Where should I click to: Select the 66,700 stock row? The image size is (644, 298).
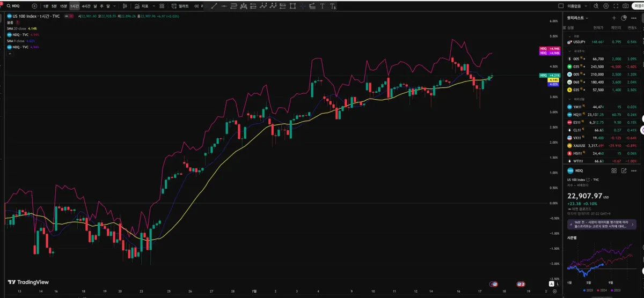[x=602, y=59]
